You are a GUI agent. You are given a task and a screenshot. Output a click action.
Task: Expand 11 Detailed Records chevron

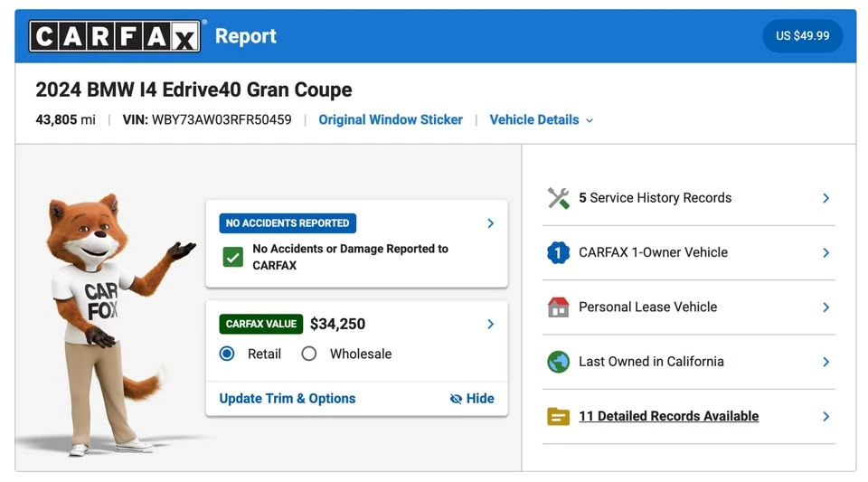pyautogui.click(x=826, y=416)
